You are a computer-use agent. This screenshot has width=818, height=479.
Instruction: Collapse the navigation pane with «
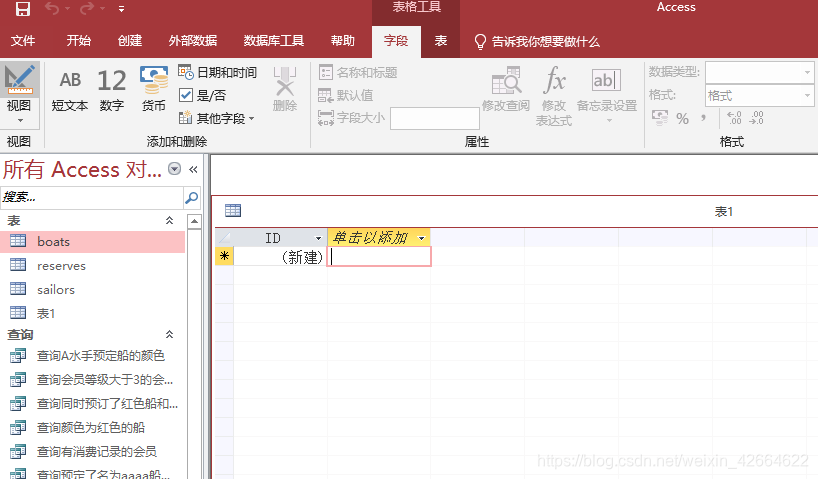(x=193, y=169)
